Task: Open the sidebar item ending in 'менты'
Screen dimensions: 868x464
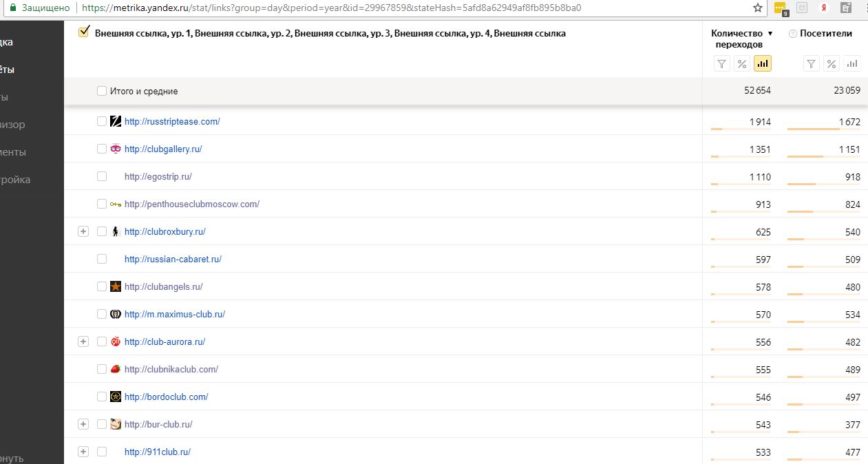Action: coord(13,152)
